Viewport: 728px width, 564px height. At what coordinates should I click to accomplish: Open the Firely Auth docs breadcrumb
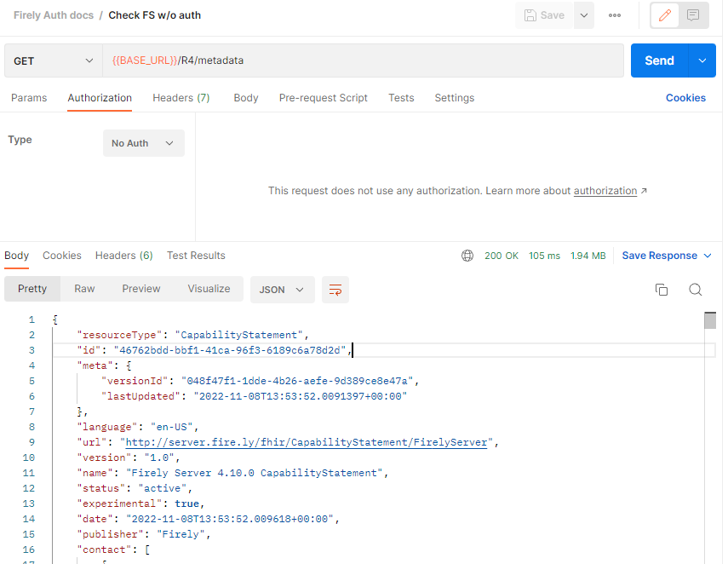coord(54,15)
